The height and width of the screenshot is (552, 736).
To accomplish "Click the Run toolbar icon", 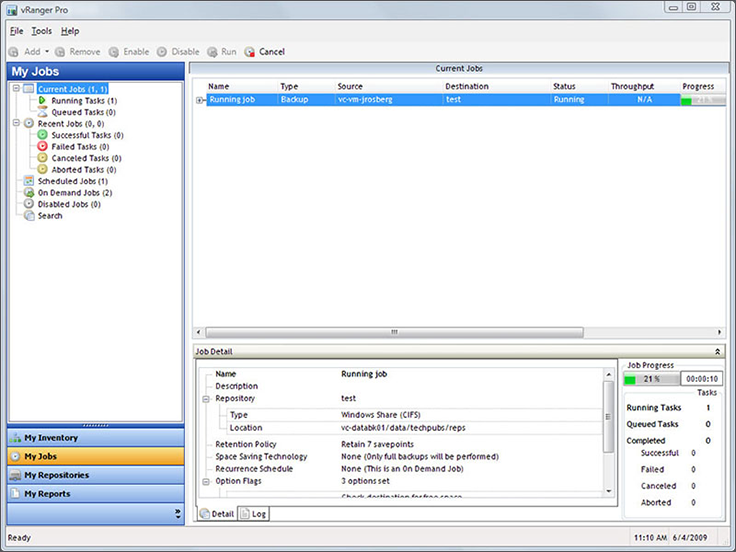I will click(212, 52).
